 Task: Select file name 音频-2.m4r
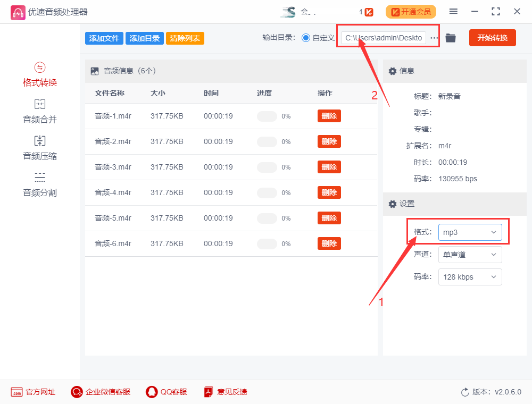[113, 141]
